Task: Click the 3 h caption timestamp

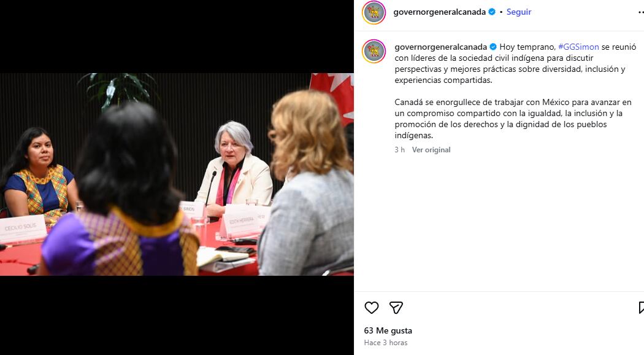Action: point(400,150)
